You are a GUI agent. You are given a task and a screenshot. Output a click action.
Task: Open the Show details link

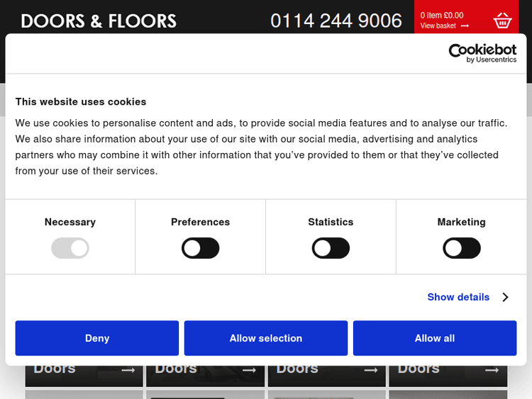pyautogui.click(x=458, y=298)
